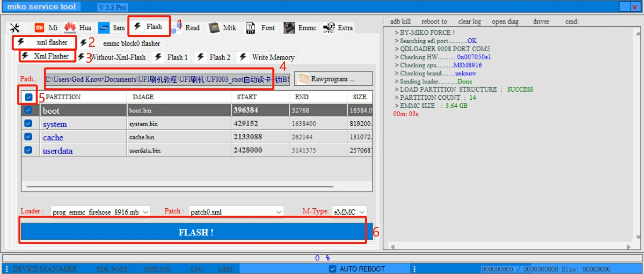Click the dots icon right of AUTO REBOOT
Screen dimensions: 644x274
(x=414, y=269)
